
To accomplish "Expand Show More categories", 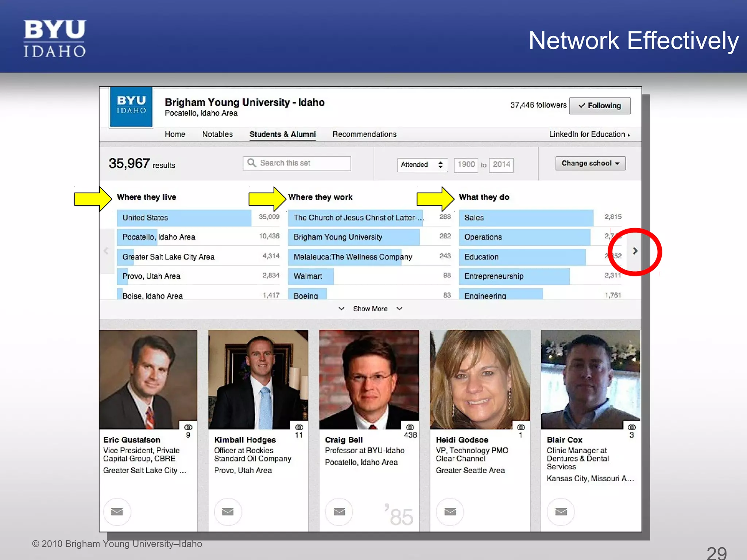I will pos(370,309).
